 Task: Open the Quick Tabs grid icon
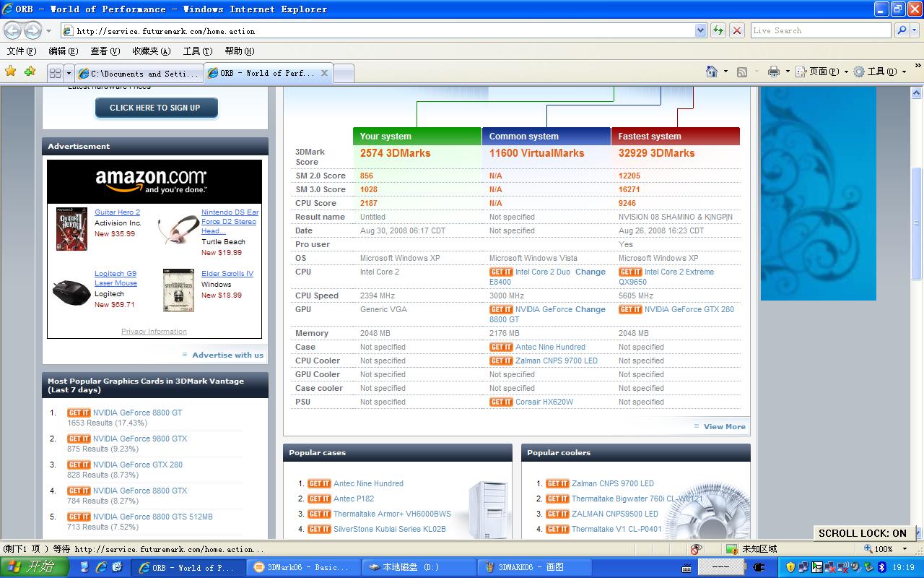click(x=55, y=73)
